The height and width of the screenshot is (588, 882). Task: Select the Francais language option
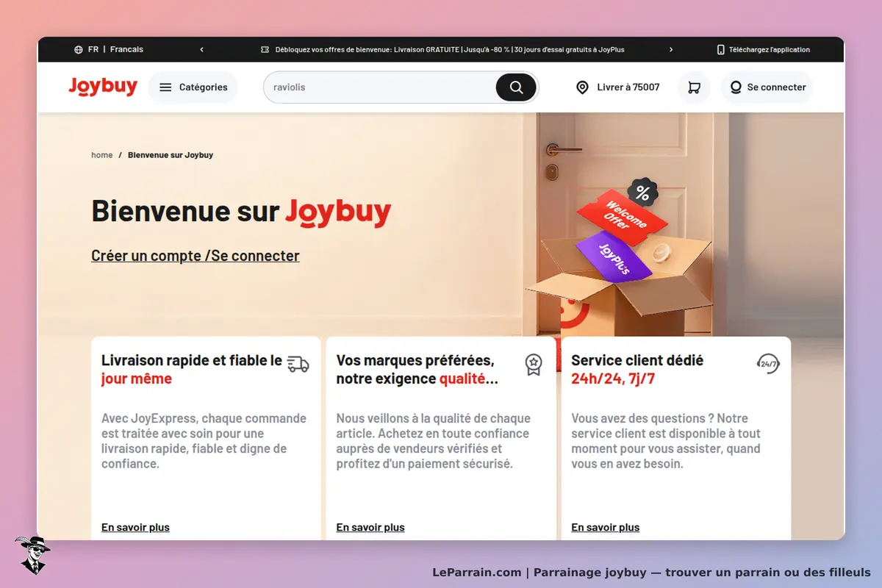pos(126,49)
